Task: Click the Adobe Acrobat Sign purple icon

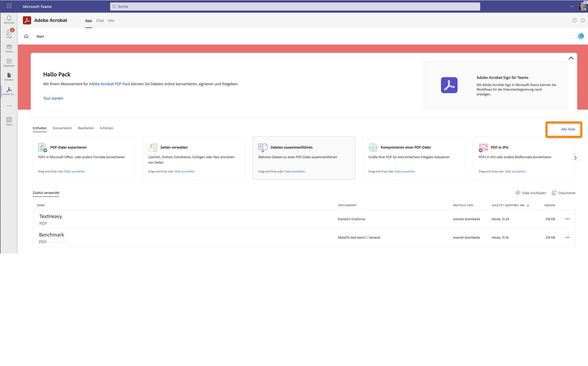Action: pyautogui.click(x=449, y=85)
